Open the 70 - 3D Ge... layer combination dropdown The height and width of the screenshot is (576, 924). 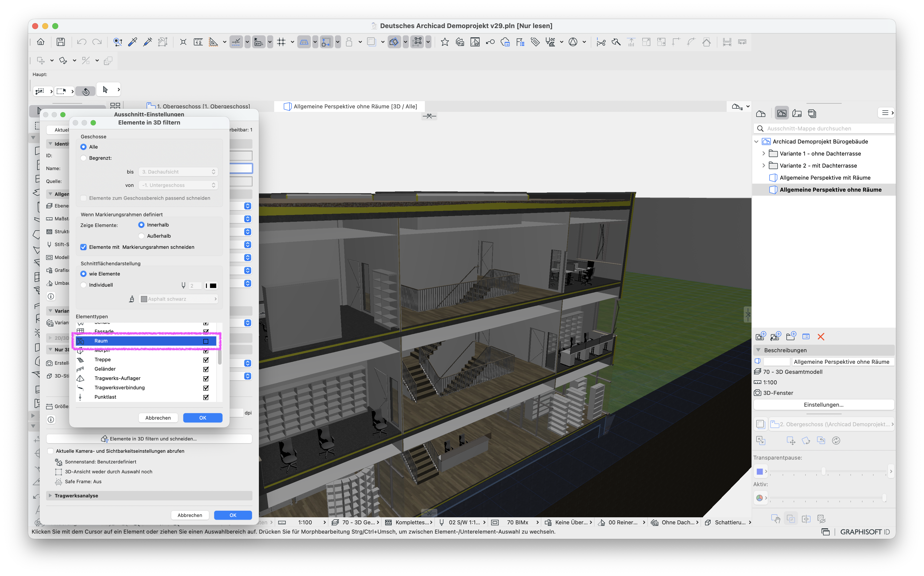point(355,522)
